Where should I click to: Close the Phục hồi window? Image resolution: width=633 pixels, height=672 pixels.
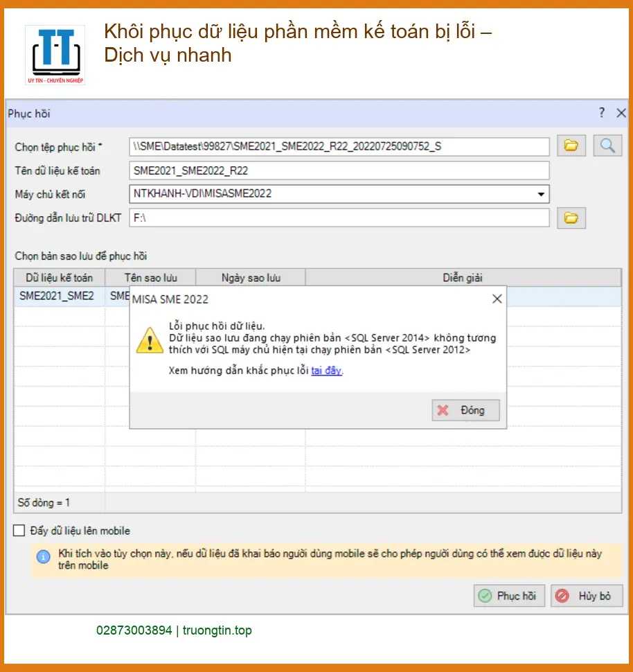[x=621, y=113]
